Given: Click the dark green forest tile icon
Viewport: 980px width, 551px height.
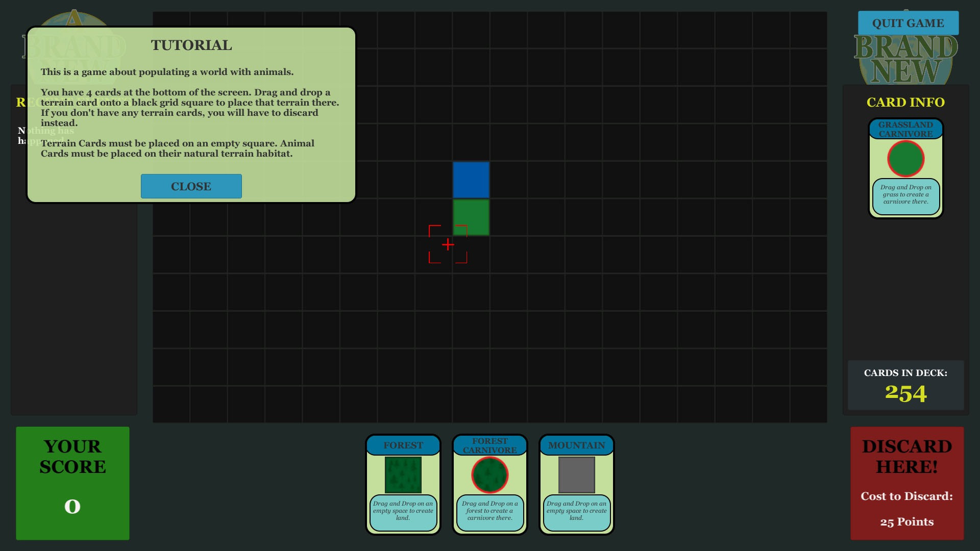Looking at the screenshot, I should [x=403, y=474].
